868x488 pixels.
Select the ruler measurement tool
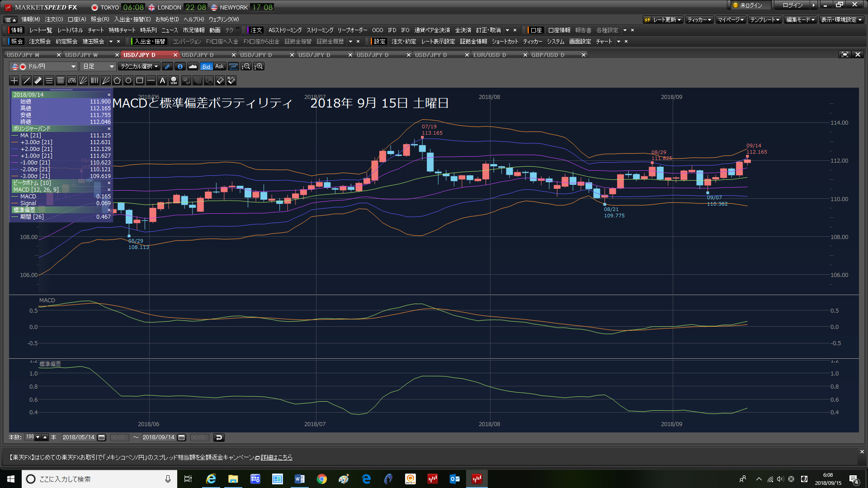[x=38, y=80]
